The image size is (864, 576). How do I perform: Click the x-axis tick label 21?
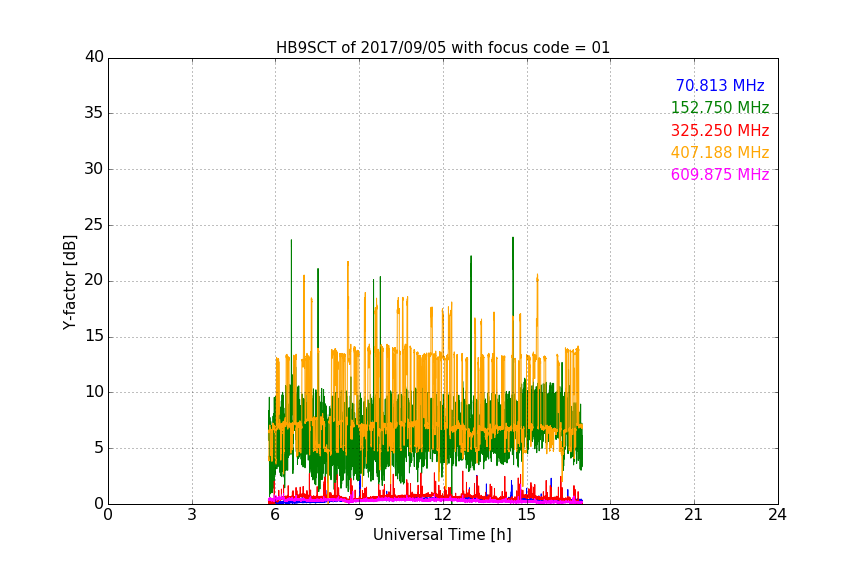(x=694, y=515)
